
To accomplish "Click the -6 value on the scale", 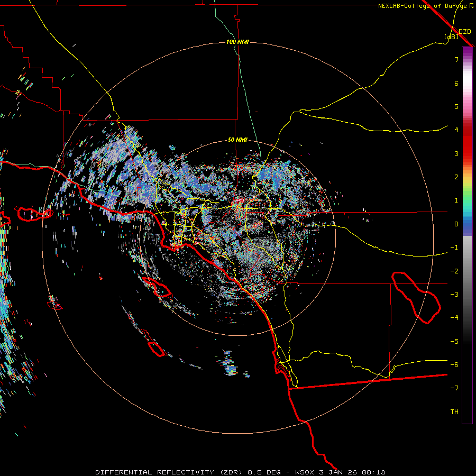I will (x=454, y=365).
